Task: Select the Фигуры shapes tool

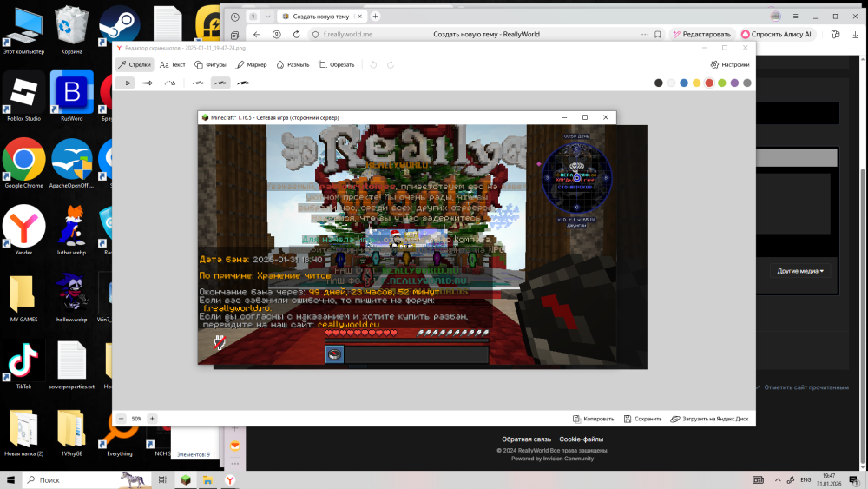Action: 210,65
